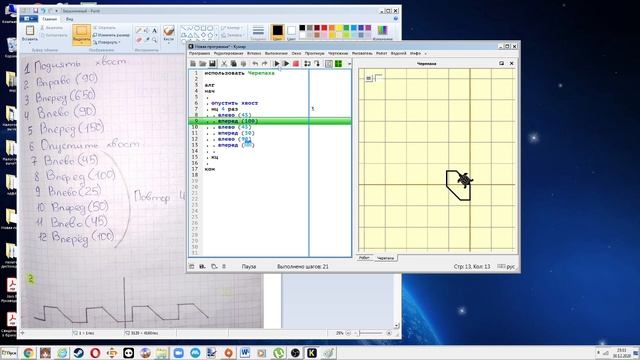Select Главная tab in Paint
The width and height of the screenshot is (640, 360).
50,19
